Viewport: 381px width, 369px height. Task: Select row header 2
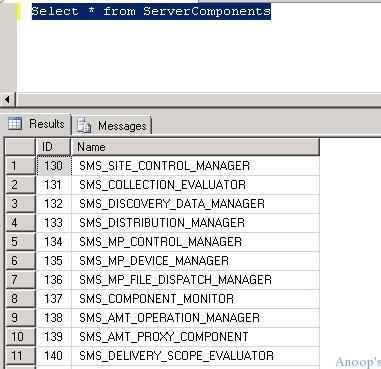point(20,185)
